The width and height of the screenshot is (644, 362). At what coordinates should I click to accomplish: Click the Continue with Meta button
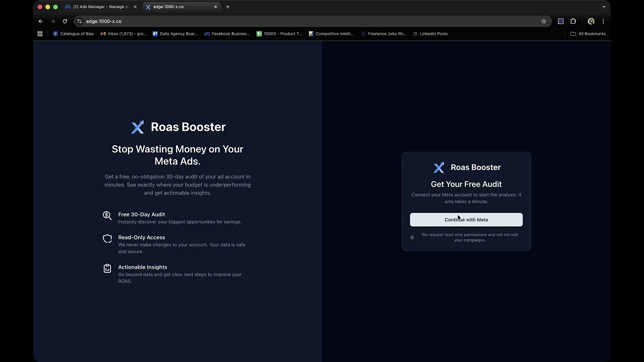tap(466, 220)
